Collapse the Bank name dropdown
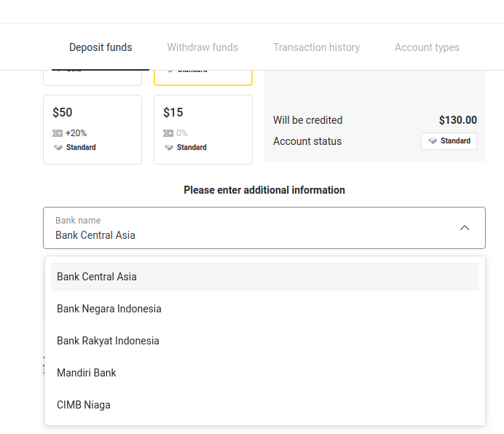The width and height of the screenshot is (504, 434). click(264, 228)
